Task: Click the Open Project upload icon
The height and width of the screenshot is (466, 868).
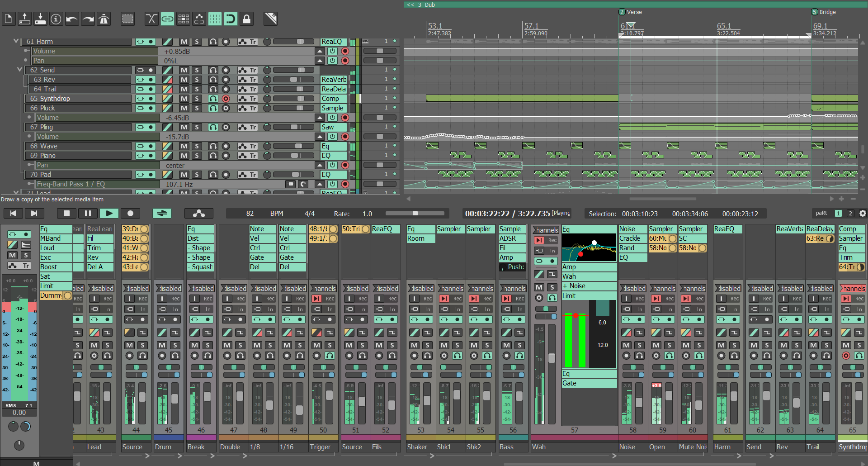Action: pos(24,19)
